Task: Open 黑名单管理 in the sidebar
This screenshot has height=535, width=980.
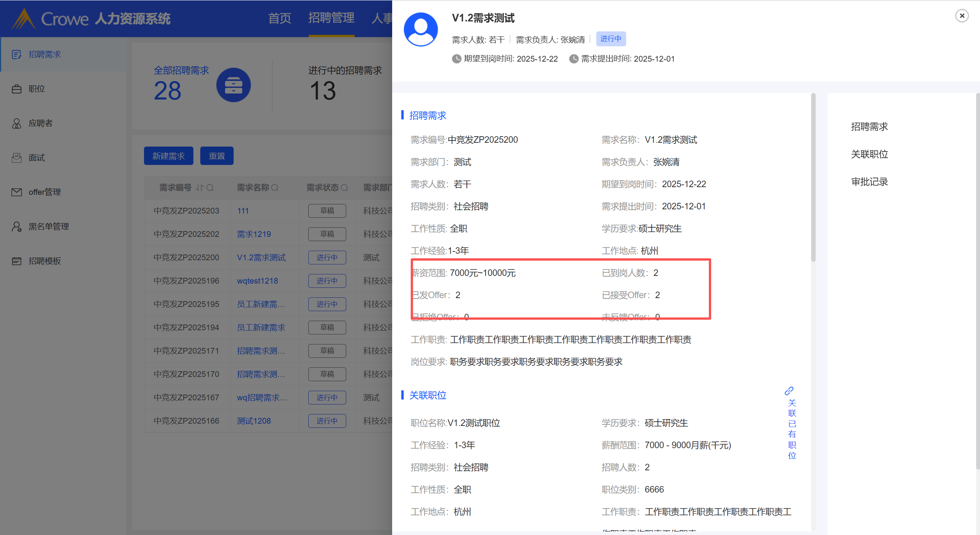Action: [x=49, y=227]
